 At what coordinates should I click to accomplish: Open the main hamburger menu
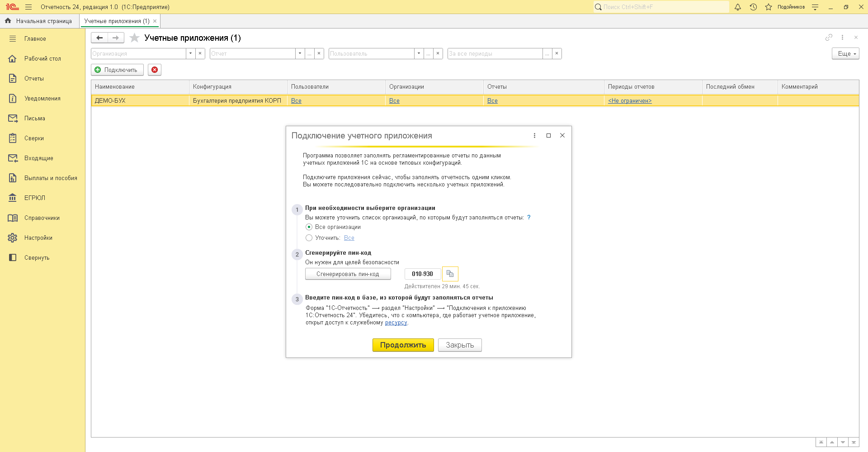coord(28,7)
